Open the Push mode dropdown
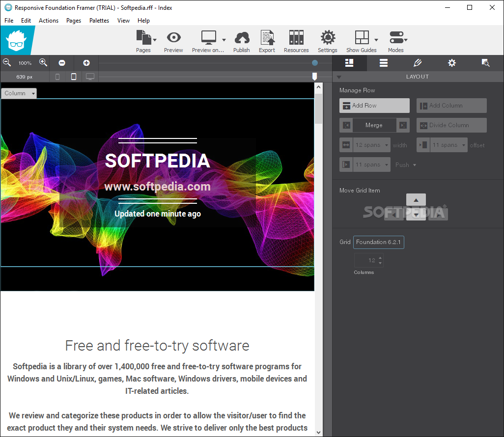The image size is (504, 437). click(x=406, y=165)
